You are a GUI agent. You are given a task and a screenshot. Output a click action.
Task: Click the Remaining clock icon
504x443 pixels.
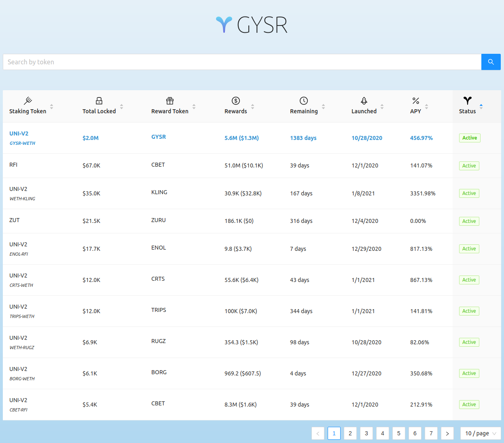coord(304,101)
